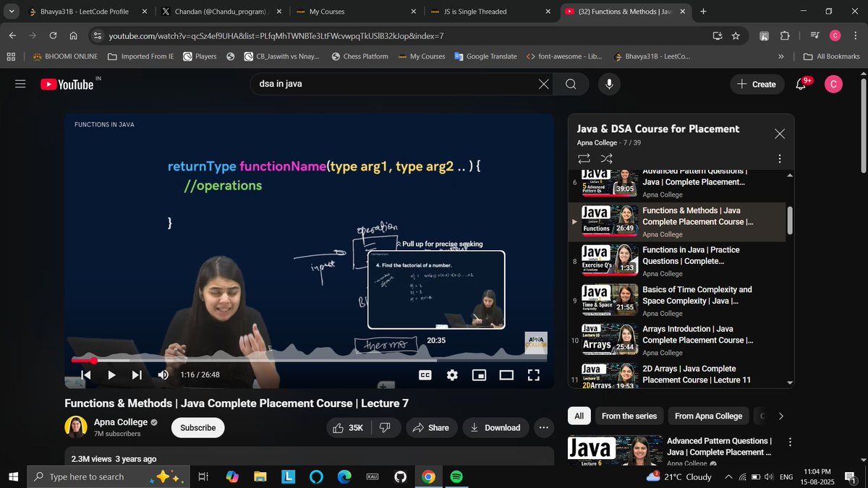The width and height of the screenshot is (868, 488).
Task: Open Chrome three-dot menu
Action: 854,35
